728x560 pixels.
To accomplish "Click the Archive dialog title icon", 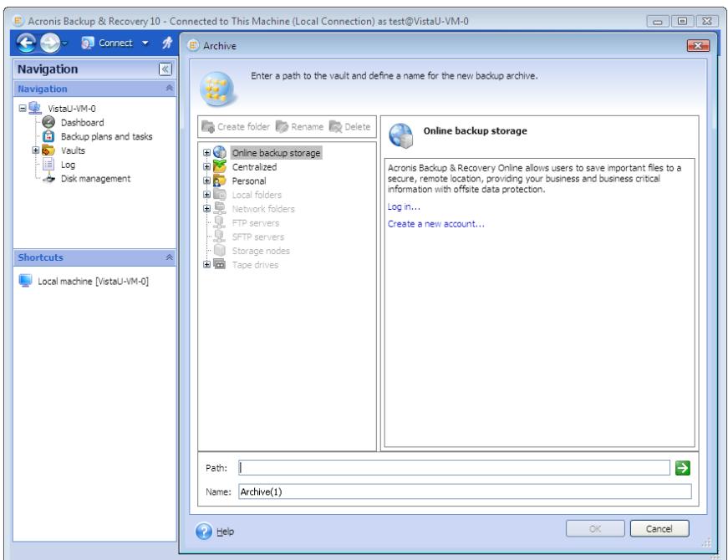I will (x=193, y=45).
